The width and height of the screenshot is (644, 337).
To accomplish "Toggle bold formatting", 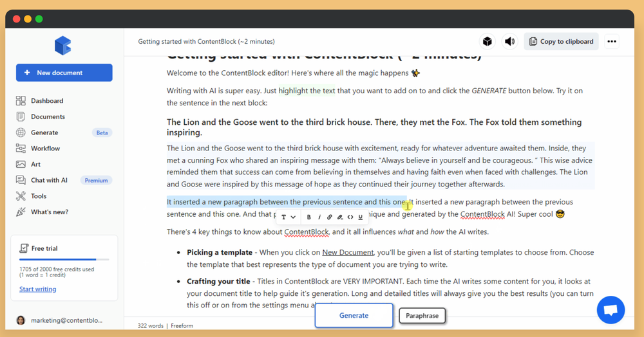I will [309, 217].
